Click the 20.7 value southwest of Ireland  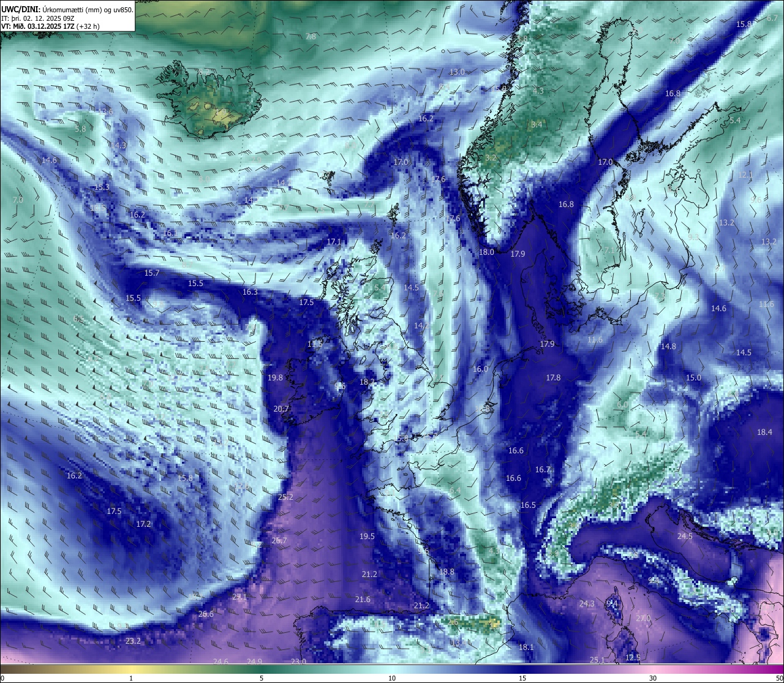pos(281,409)
